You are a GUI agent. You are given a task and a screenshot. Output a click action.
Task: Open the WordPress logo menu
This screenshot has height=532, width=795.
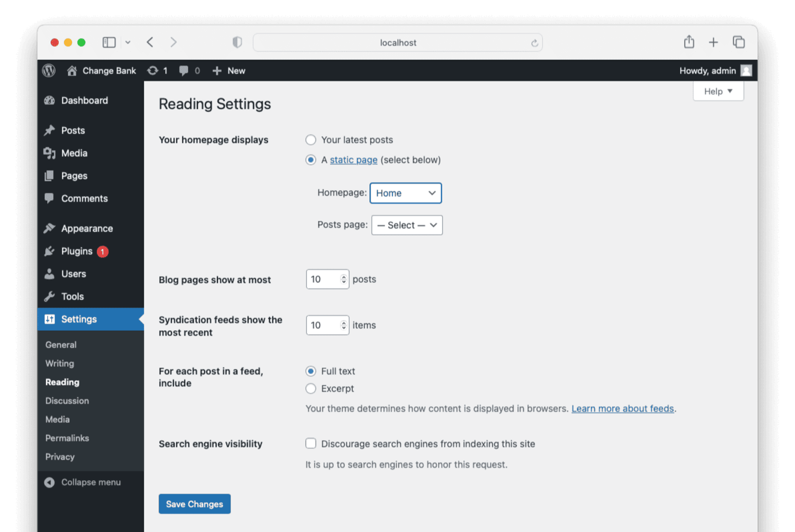click(49, 71)
